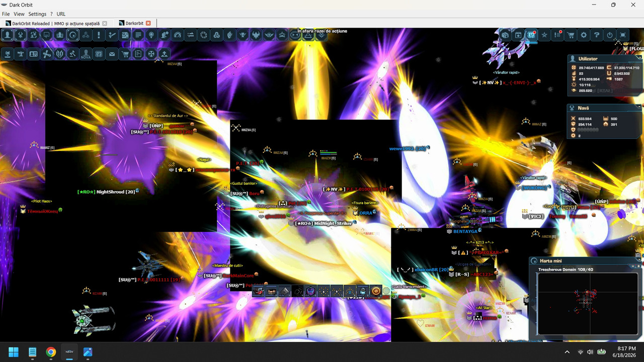Screen dimensions: 644x362
Task: Open the ? help menu
Action: [51, 14]
